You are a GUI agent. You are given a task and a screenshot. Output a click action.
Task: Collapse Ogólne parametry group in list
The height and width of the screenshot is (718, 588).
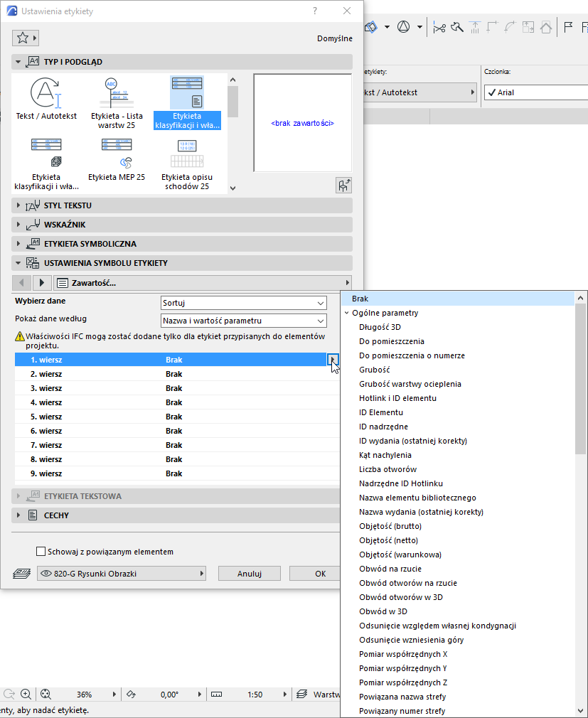(347, 313)
